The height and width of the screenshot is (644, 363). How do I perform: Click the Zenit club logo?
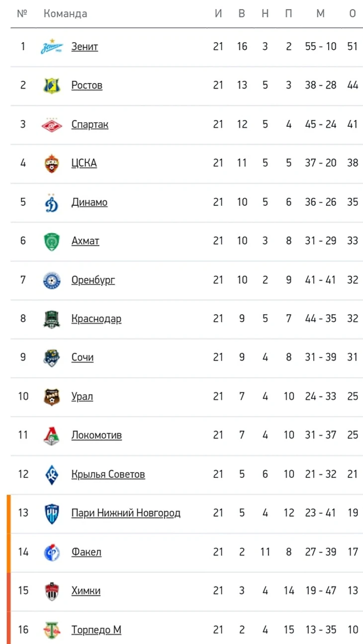coord(52,47)
